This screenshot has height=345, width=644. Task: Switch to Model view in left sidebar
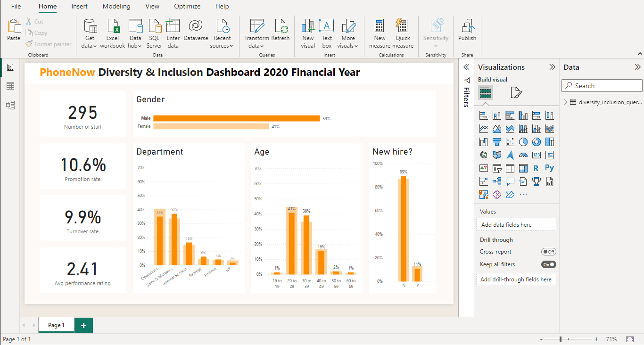(10, 105)
